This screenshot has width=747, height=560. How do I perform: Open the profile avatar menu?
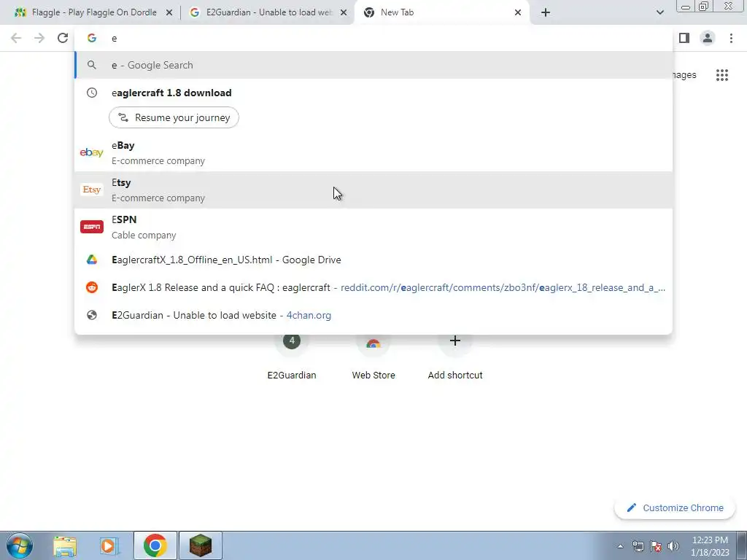point(708,38)
